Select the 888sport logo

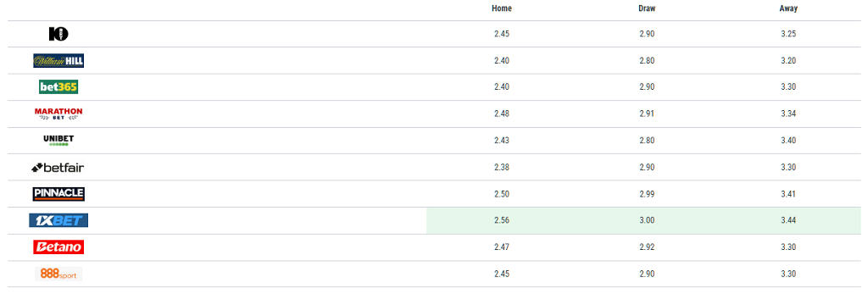pyautogui.click(x=58, y=274)
